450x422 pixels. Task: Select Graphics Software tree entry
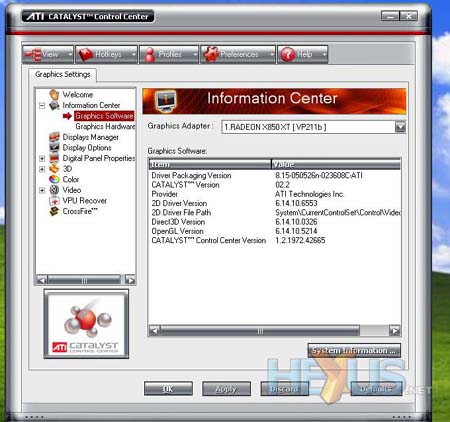point(104,116)
